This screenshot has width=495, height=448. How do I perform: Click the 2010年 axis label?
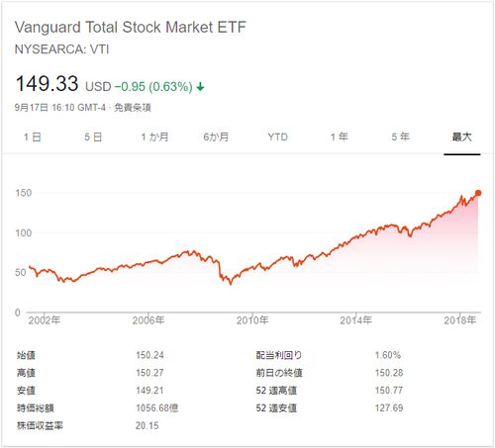pos(252,320)
